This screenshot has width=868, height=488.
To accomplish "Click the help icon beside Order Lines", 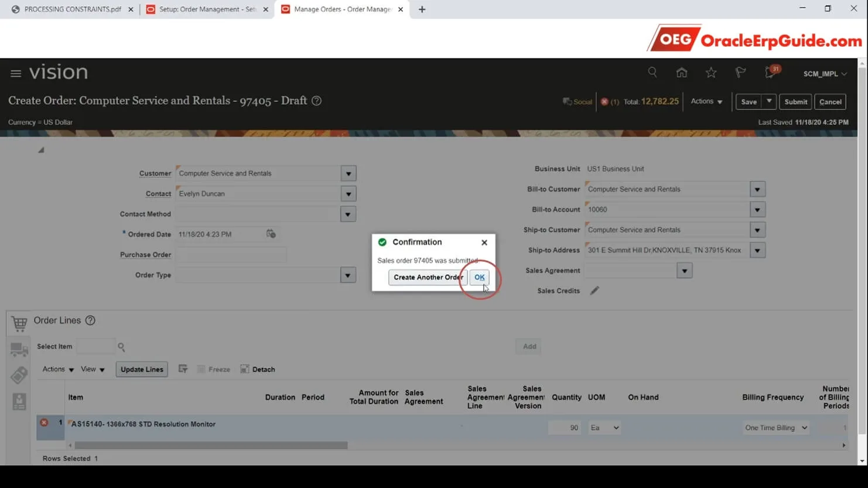I will tap(90, 320).
